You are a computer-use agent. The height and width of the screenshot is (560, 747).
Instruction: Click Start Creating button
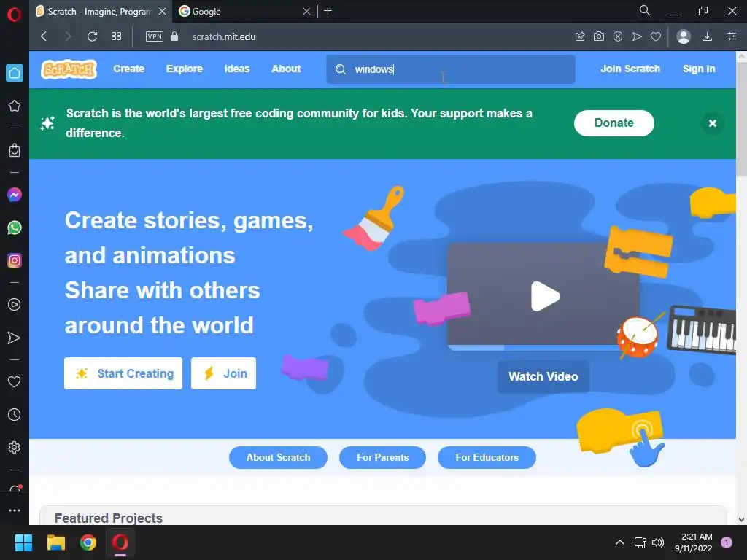[123, 373]
